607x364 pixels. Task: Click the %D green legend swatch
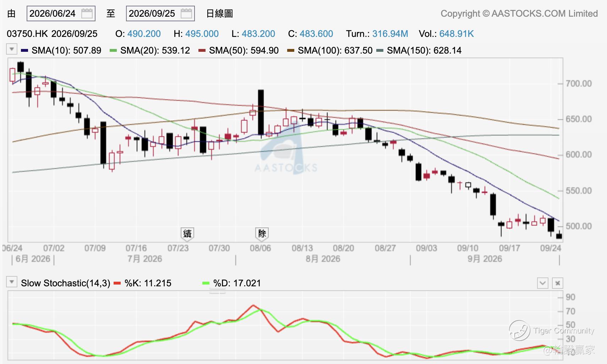[206, 283]
